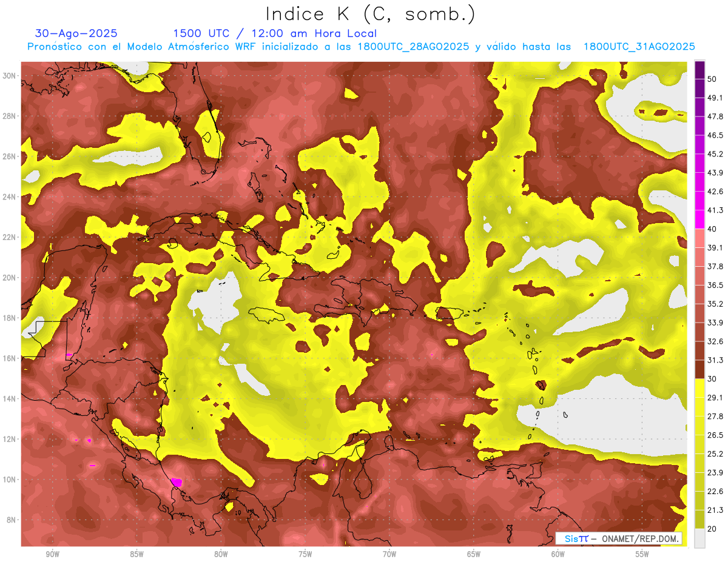Click the colorbar value 50
Viewport: 728px width, 562px height.
[712, 79]
